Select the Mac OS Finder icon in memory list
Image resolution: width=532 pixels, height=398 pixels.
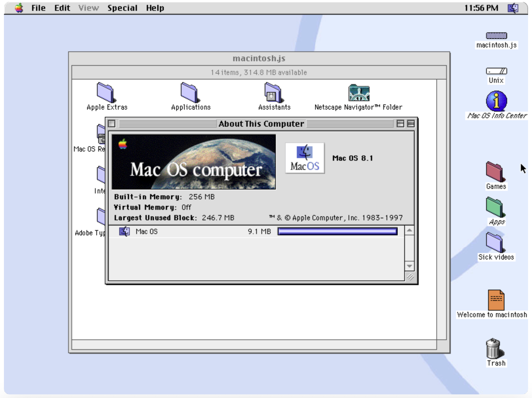(x=124, y=231)
